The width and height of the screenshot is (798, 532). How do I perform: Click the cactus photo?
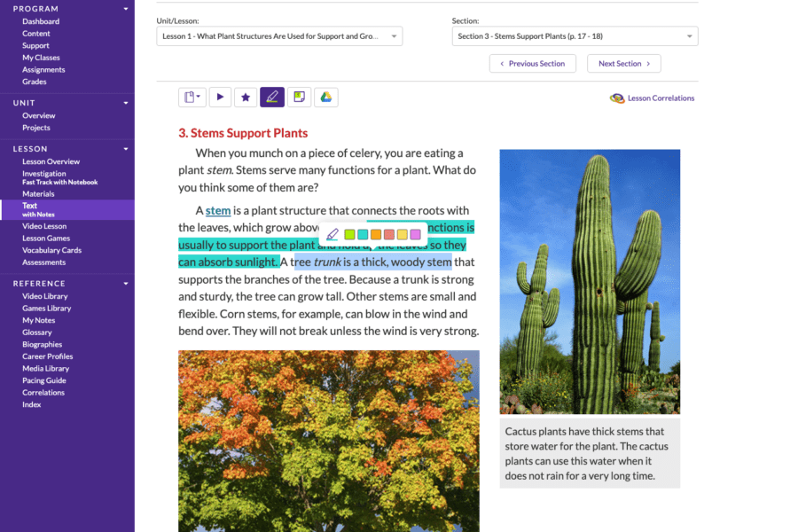[590, 282]
